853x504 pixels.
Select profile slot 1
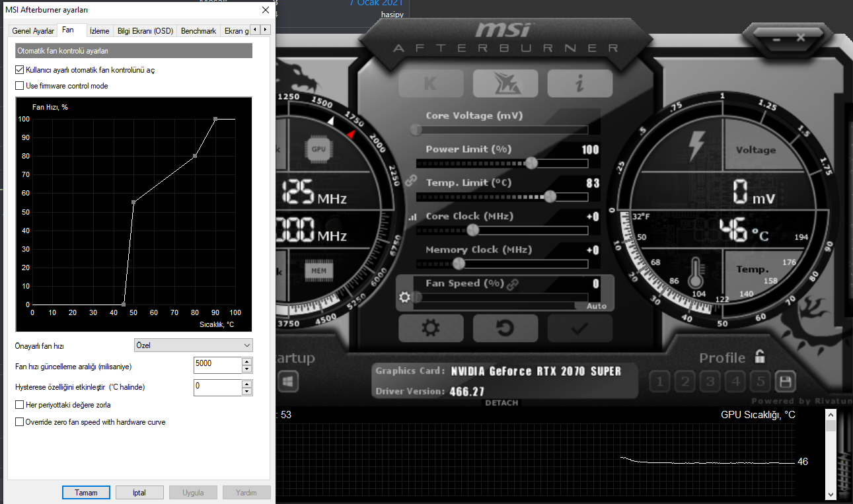click(661, 381)
